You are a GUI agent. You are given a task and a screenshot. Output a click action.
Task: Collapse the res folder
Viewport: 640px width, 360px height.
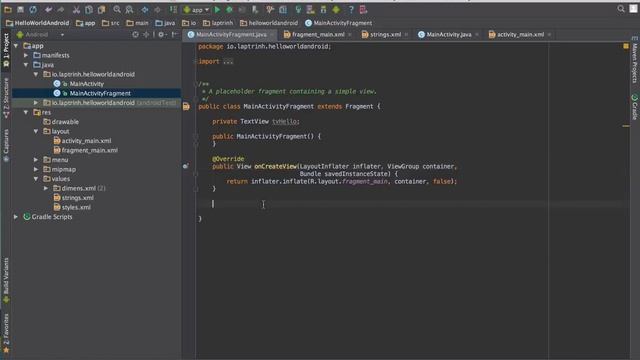click(x=26, y=112)
